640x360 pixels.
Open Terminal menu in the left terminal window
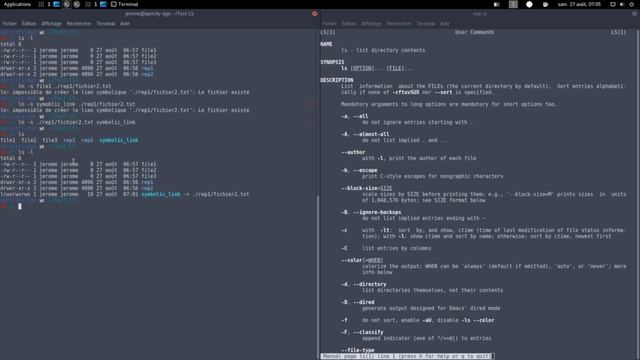tap(106, 24)
